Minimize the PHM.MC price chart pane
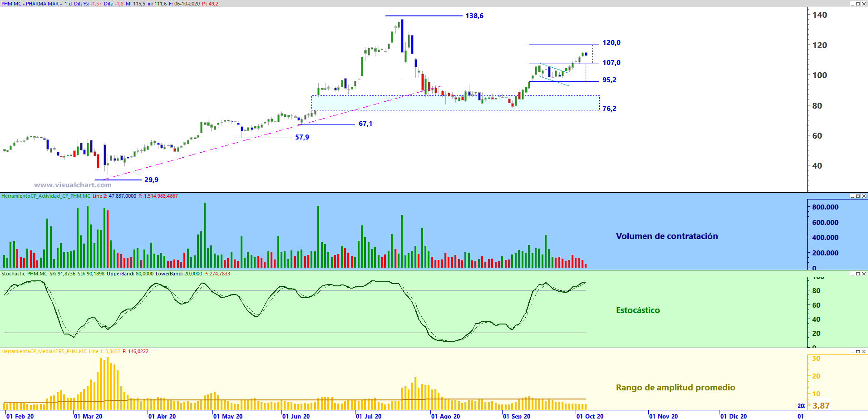The image size is (868, 419). click(852, 4)
